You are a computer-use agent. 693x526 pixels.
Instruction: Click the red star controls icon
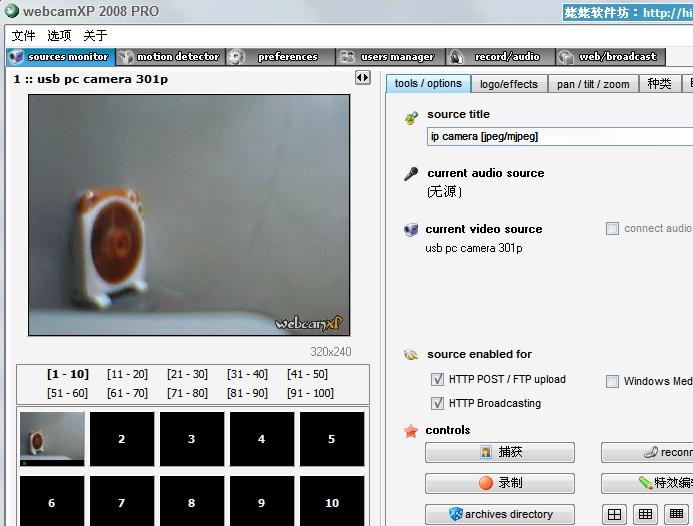pyautogui.click(x=411, y=431)
